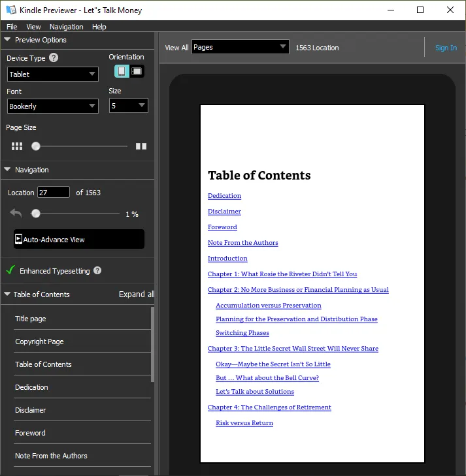Open What about the Bell Curve link
The image size is (466, 476).
coord(267,378)
